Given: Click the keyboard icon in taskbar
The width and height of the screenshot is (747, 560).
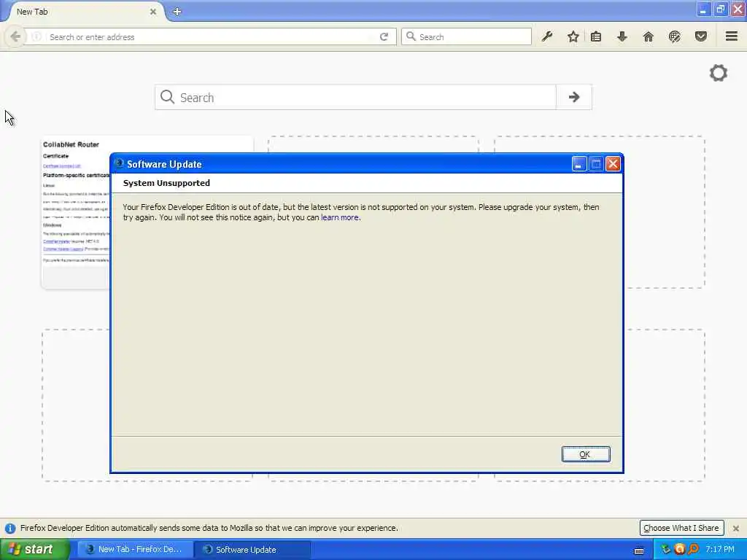Looking at the screenshot, I should [x=639, y=551].
